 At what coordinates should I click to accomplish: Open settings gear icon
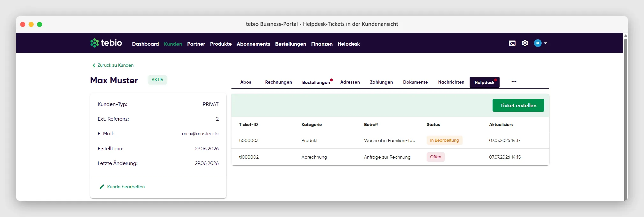coord(525,43)
